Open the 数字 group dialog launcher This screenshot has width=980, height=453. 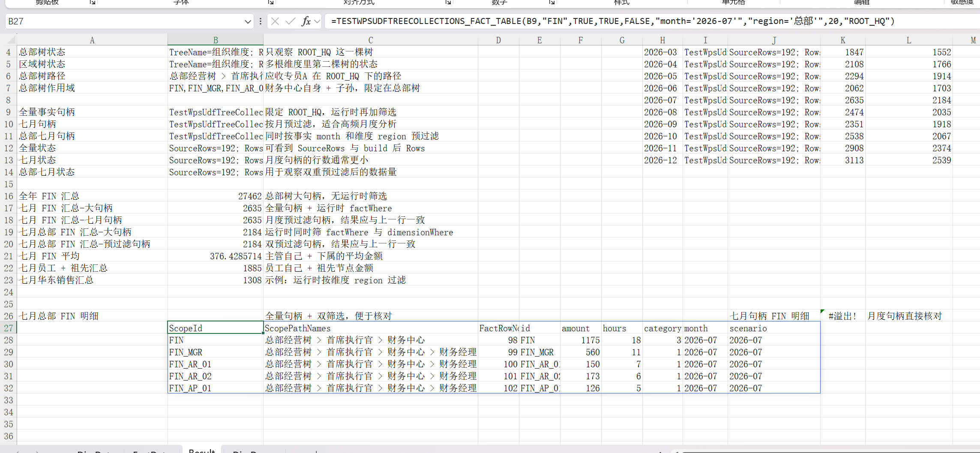click(552, 2)
